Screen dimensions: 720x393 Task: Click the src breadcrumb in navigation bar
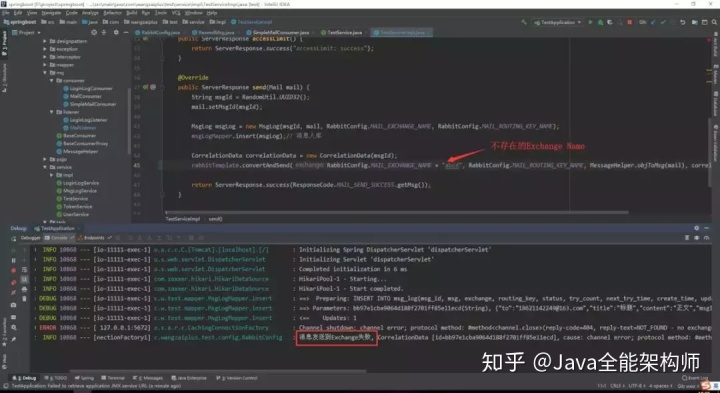point(47,22)
